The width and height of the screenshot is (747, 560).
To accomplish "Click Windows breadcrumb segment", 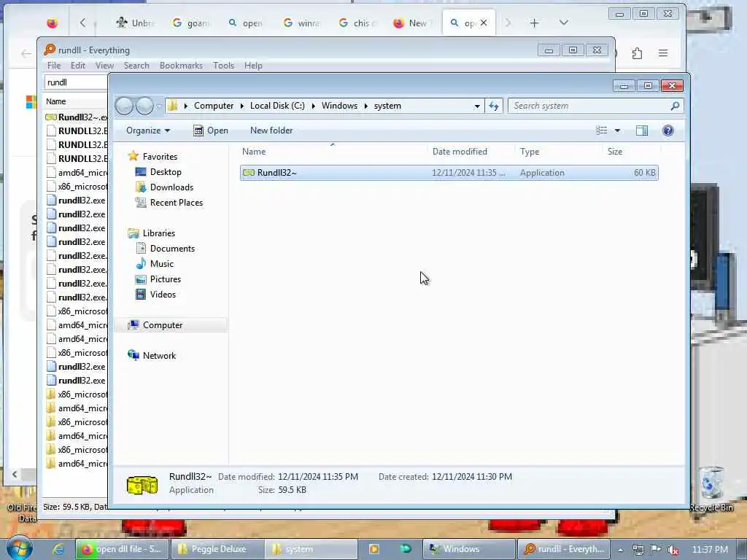I will pos(339,106).
